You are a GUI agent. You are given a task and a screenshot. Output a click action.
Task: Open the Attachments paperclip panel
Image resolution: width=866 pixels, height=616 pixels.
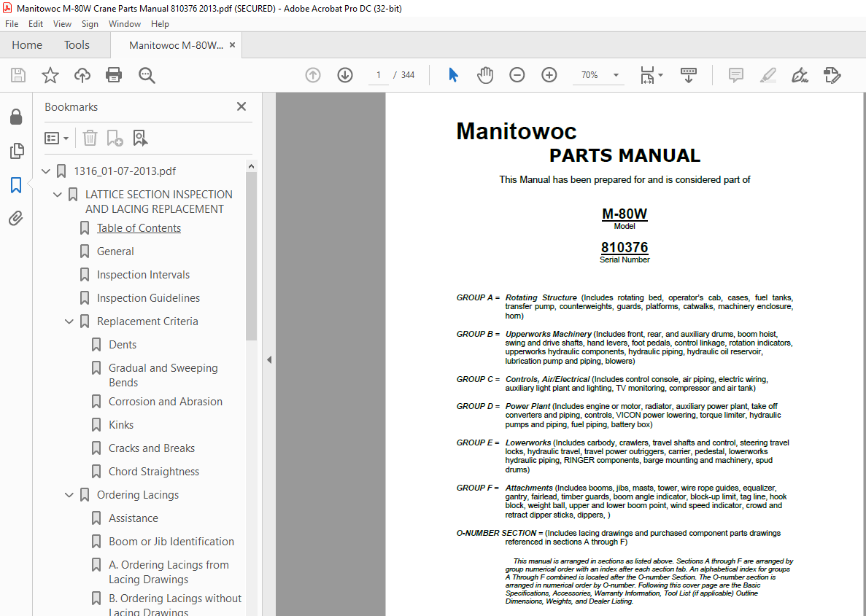coord(16,219)
